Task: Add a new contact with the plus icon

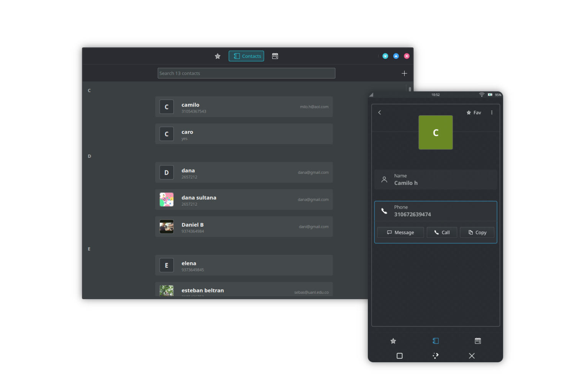Action: point(404,73)
